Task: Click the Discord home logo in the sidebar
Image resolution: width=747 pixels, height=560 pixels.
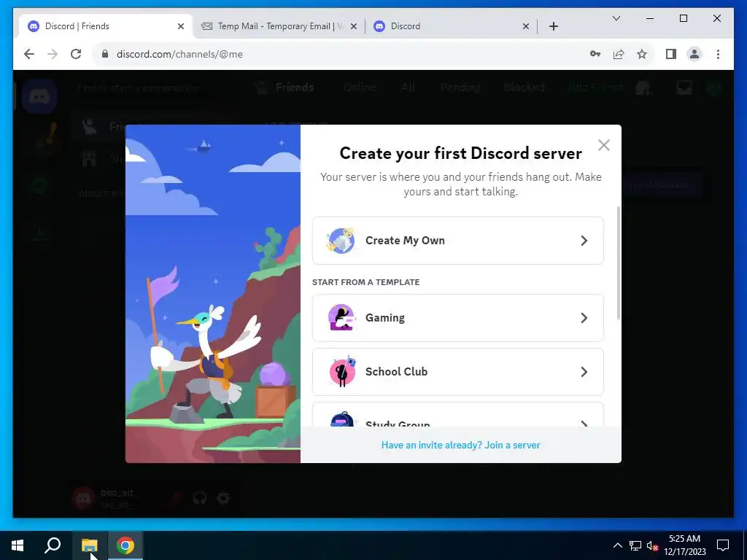Action: [39, 97]
